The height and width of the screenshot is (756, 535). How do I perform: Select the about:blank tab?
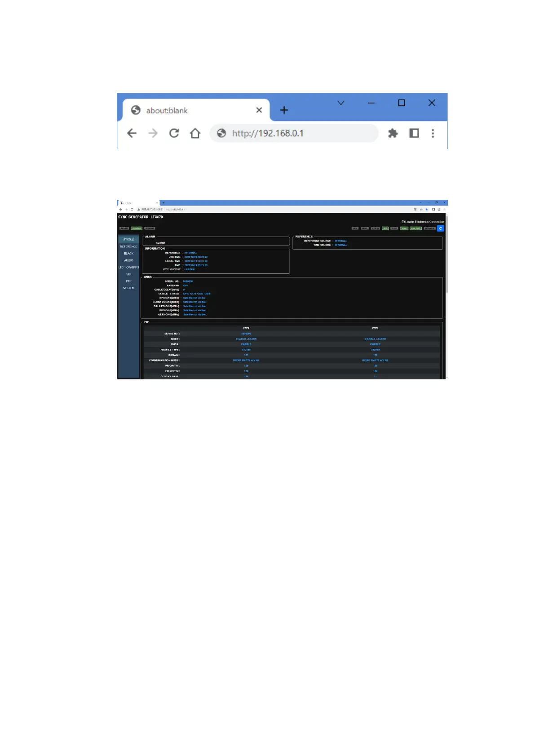[195, 110]
